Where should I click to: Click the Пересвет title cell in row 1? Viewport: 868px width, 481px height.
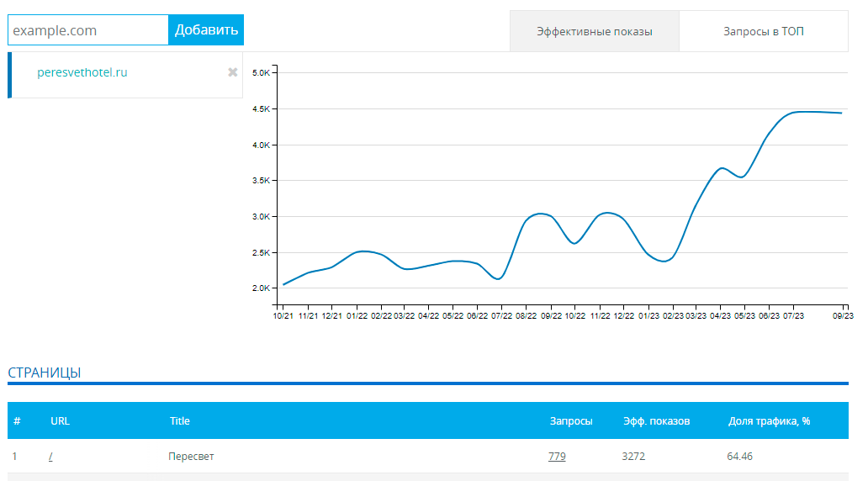191,456
